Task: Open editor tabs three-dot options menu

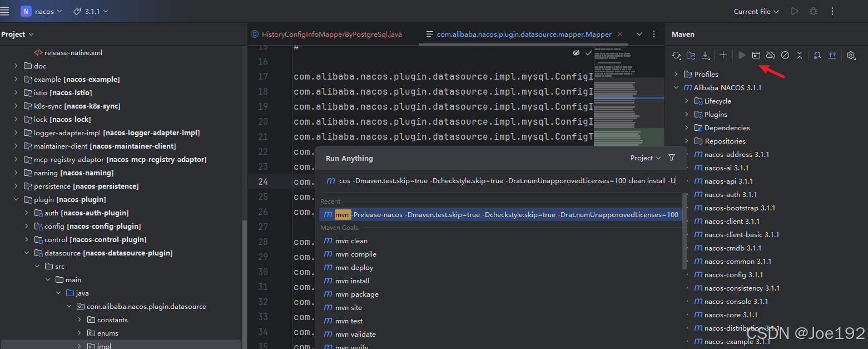Action: pyautogui.click(x=654, y=34)
